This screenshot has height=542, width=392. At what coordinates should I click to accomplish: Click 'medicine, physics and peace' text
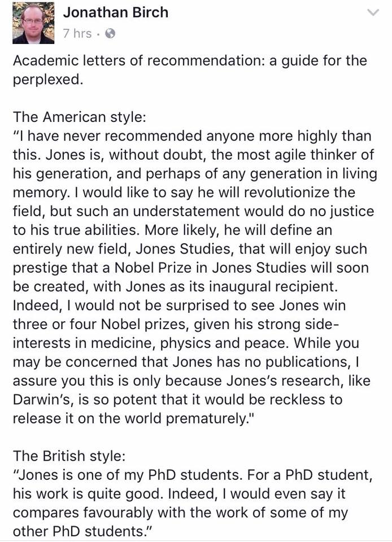click(x=189, y=343)
